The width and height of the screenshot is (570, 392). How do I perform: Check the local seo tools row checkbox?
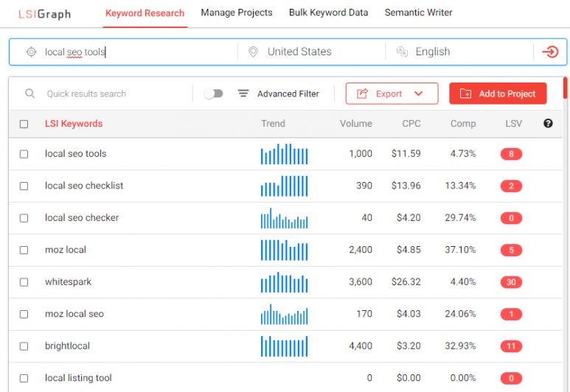coord(24,154)
